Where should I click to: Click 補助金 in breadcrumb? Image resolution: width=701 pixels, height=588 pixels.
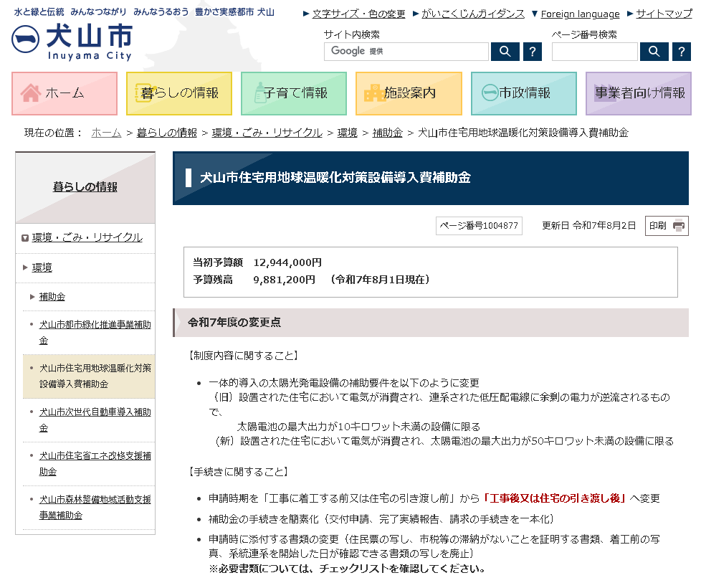[388, 133]
